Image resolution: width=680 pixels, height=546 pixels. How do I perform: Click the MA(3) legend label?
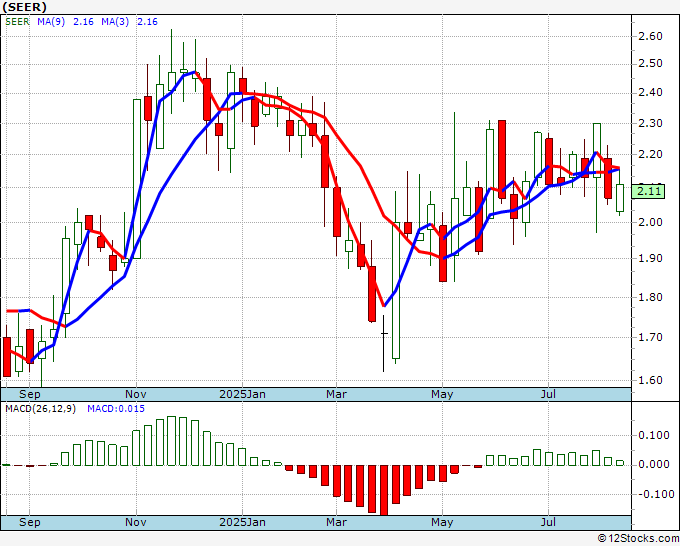click(x=115, y=22)
